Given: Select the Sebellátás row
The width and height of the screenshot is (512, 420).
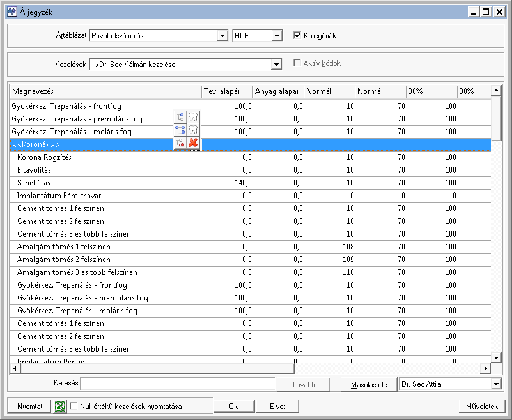Looking at the screenshot, I should pos(251,183).
